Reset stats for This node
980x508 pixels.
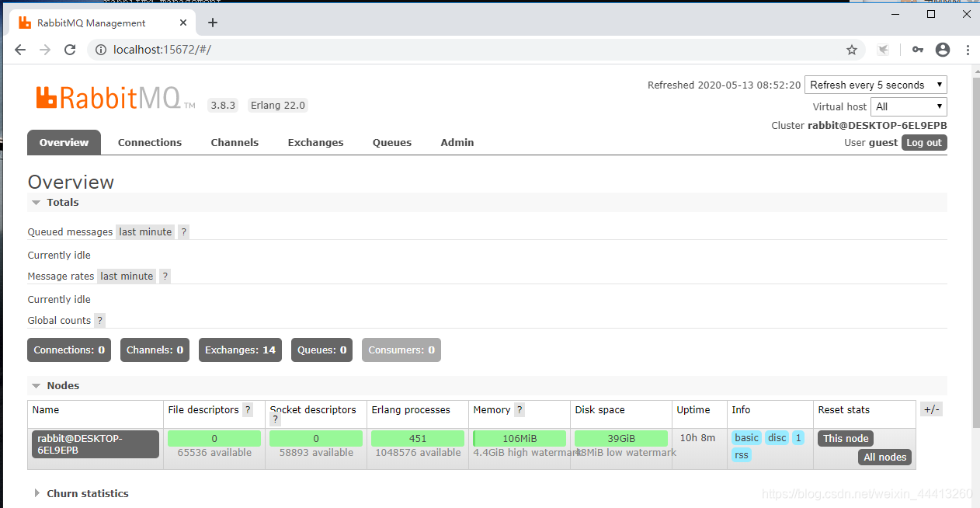pos(846,438)
